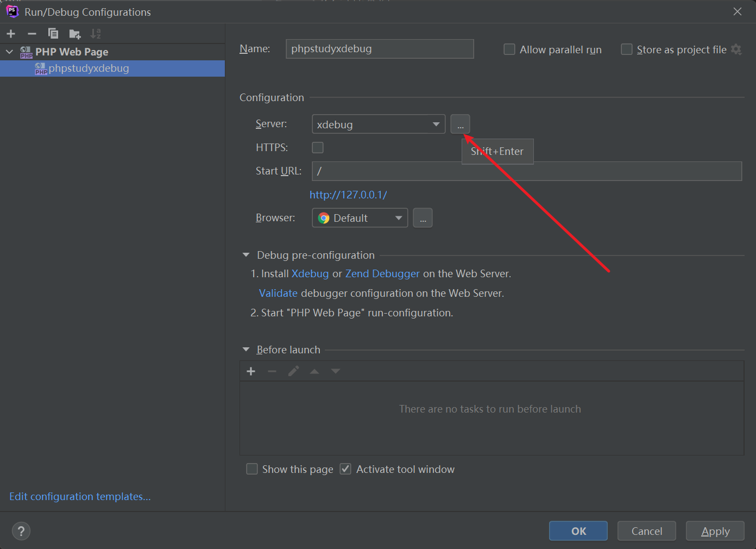Create new configurations folder icon

75,34
